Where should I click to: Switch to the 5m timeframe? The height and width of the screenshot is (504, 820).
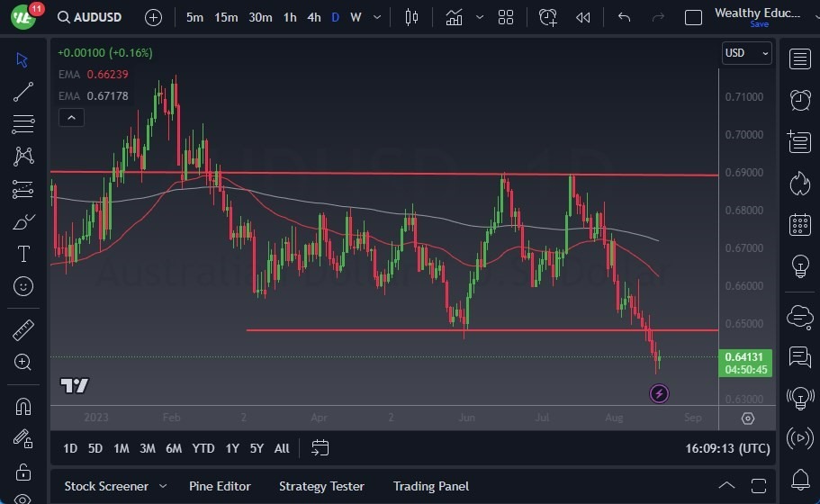tap(194, 17)
